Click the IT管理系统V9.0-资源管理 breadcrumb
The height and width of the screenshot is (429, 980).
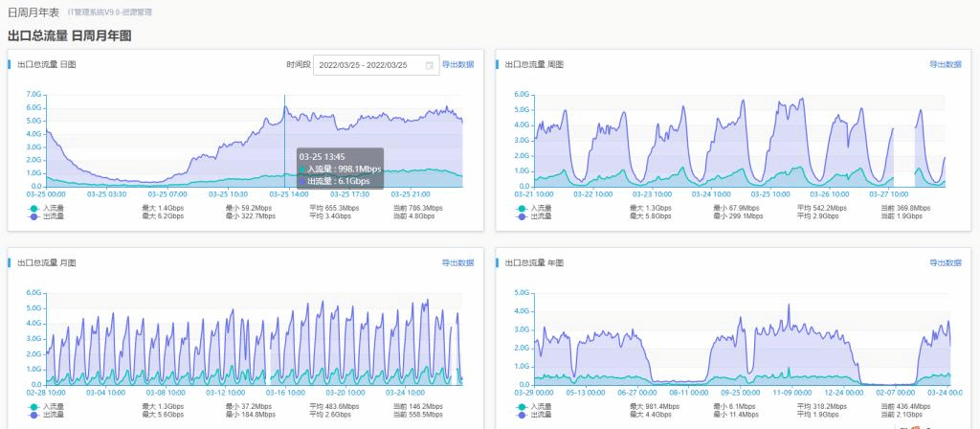(x=110, y=12)
